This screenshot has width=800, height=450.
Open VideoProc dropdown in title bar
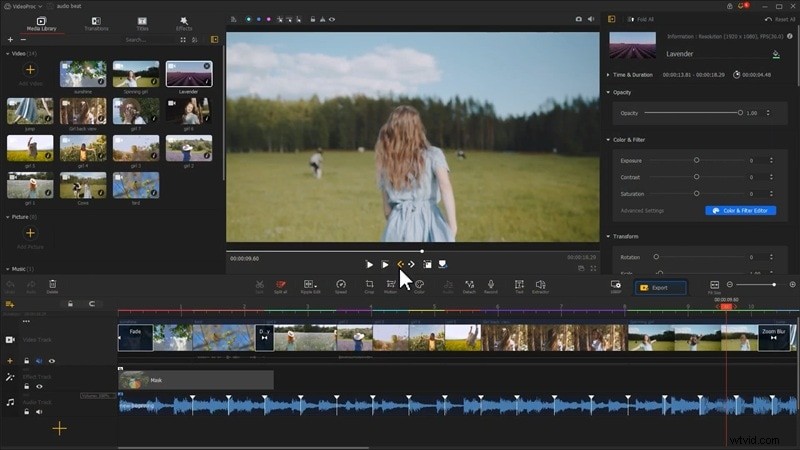(23, 6)
